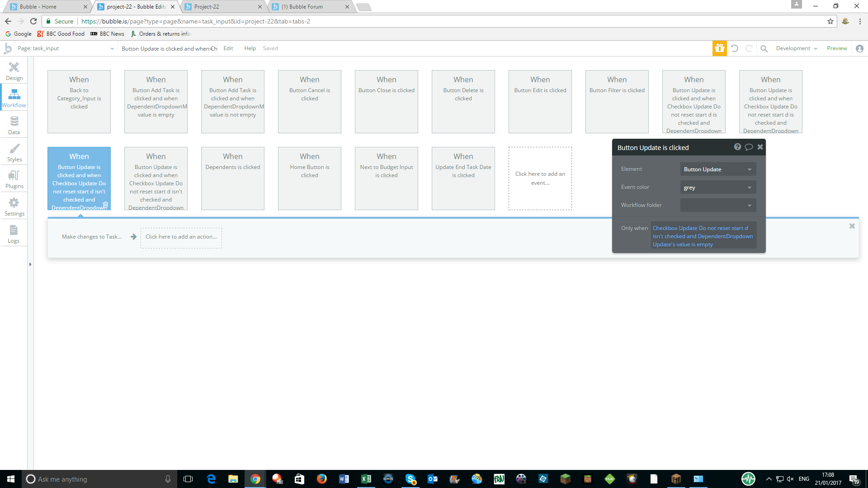Open the Edit menu
The width and height of the screenshot is (868, 488).
228,48
